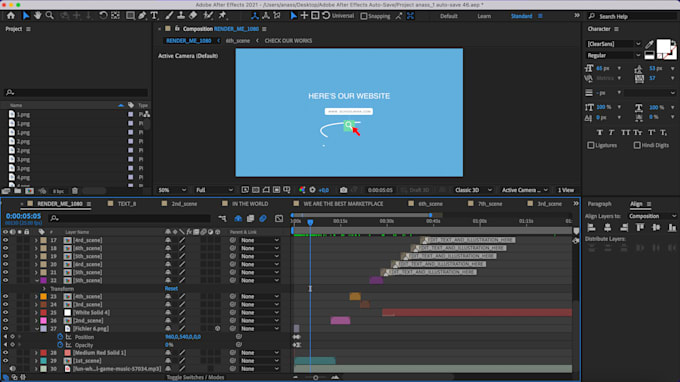The width and height of the screenshot is (680, 382).
Task: Switch to the TEXT_8 timeline tab
Action: point(127,204)
